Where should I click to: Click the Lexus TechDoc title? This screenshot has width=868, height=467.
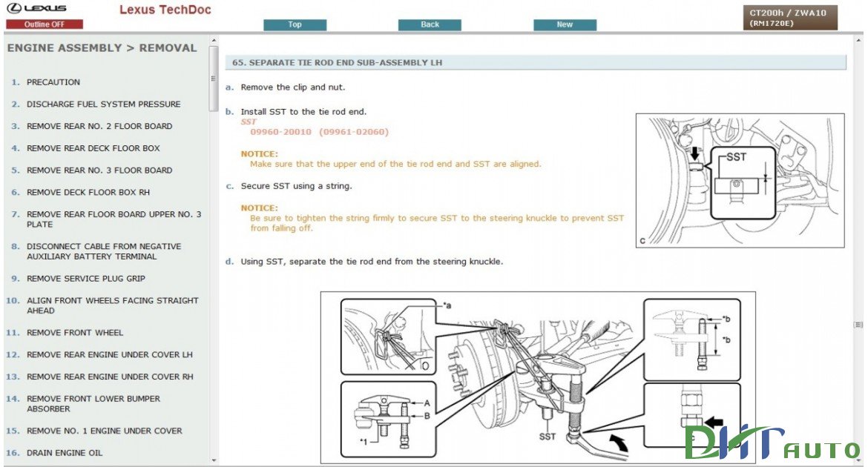pyautogui.click(x=165, y=10)
